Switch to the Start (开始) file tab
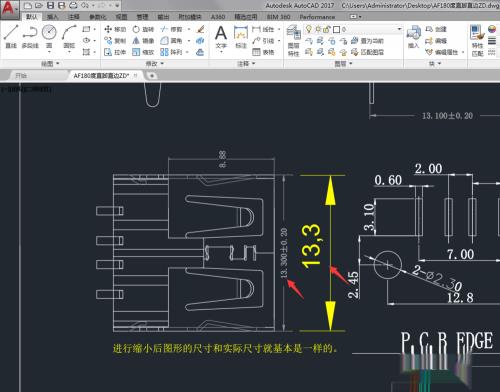 coord(21,76)
